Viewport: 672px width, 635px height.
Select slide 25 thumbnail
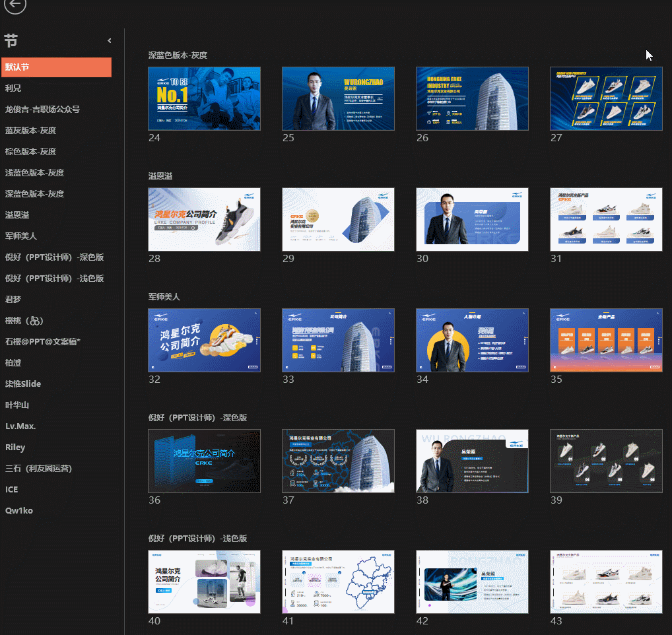pyautogui.click(x=338, y=98)
